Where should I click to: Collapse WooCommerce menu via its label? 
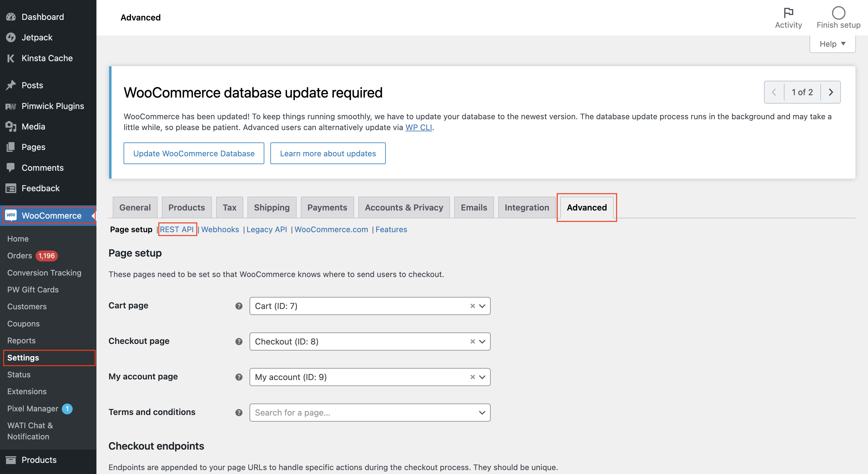[x=52, y=216]
